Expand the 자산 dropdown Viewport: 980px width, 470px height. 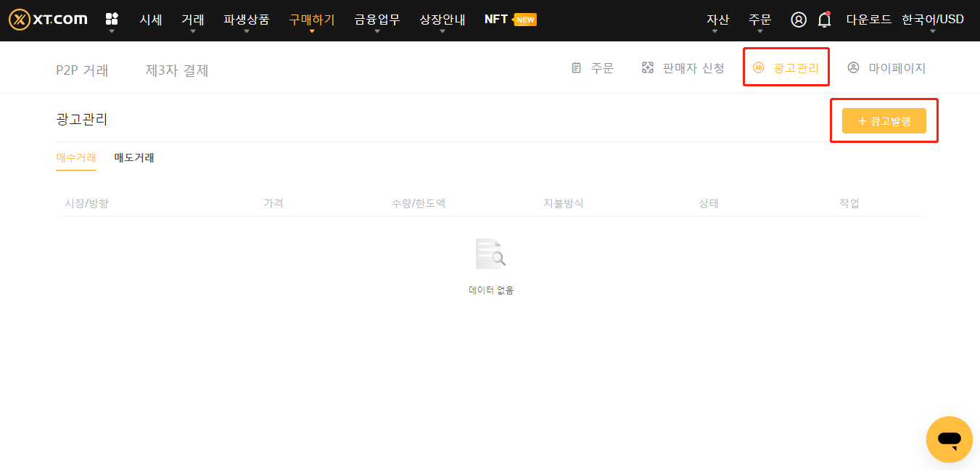[717, 20]
